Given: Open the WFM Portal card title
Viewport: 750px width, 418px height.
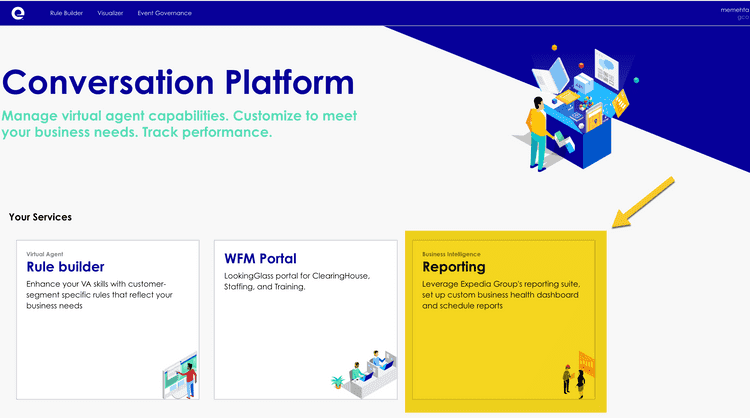Looking at the screenshot, I should pyautogui.click(x=260, y=259).
